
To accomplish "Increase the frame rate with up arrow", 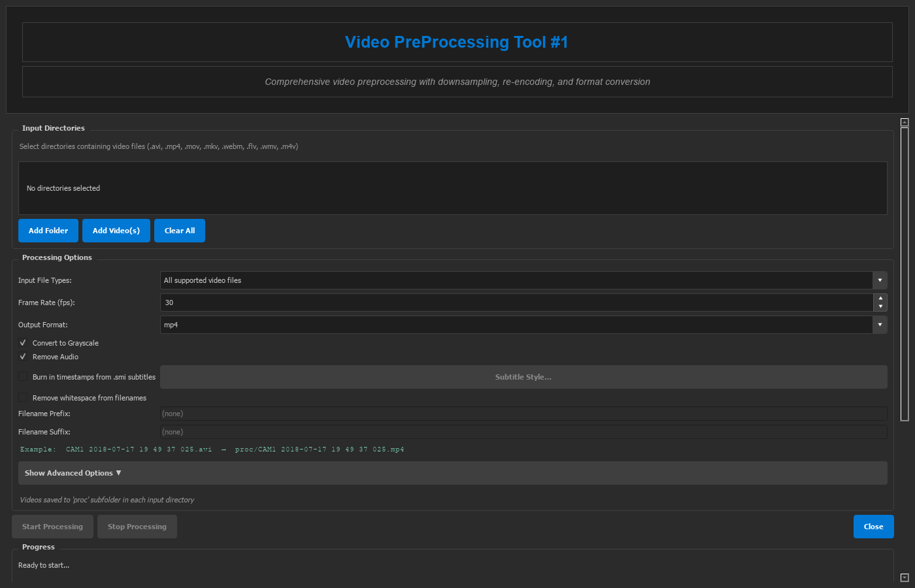I will [880, 298].
